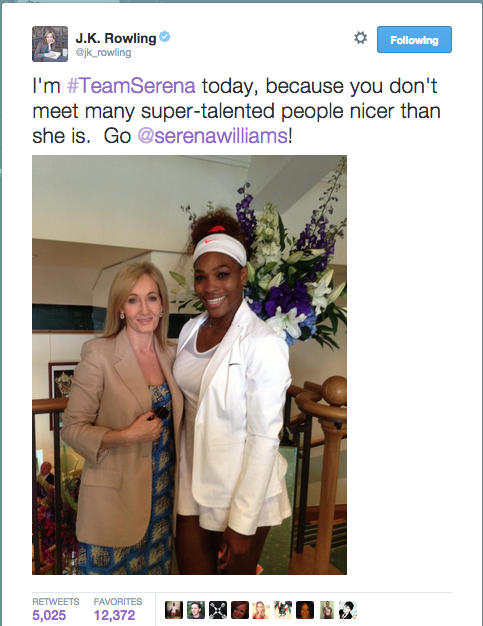Open the avatar of the person standing full-length
The image size is (483, 626).
327,610
